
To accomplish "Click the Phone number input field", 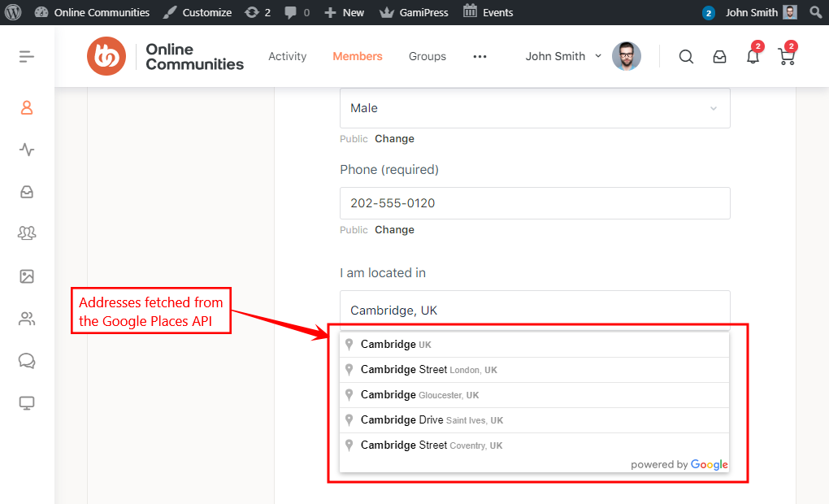I will pyautogui.click(x=534, y=203).
